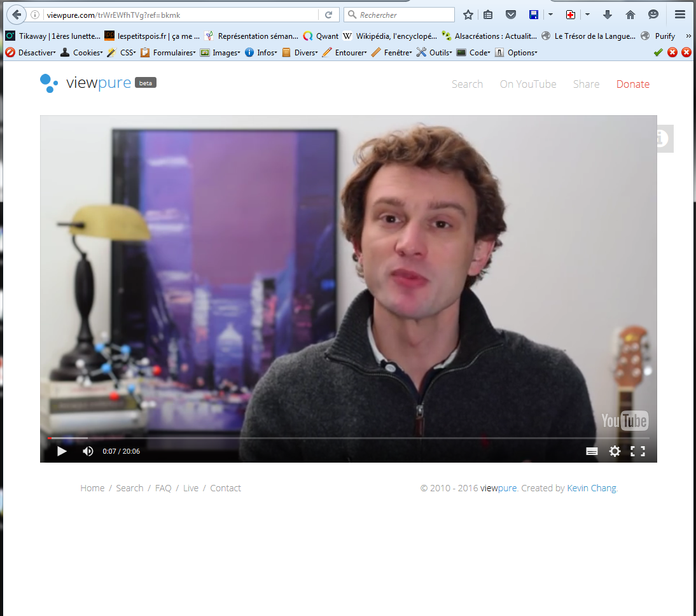Open Search in viewpure header
Viewport: 696px width, 616px height.
click(467, 84)
